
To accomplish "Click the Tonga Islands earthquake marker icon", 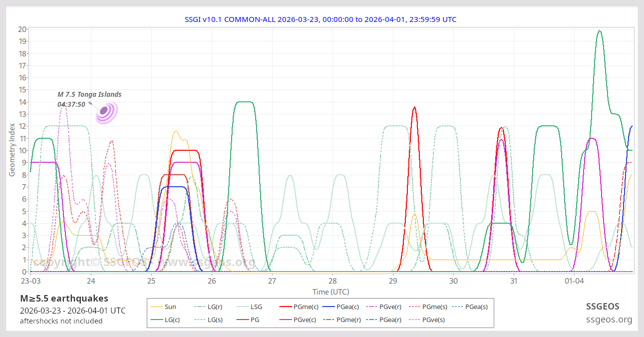I will [x=106, y=111].
